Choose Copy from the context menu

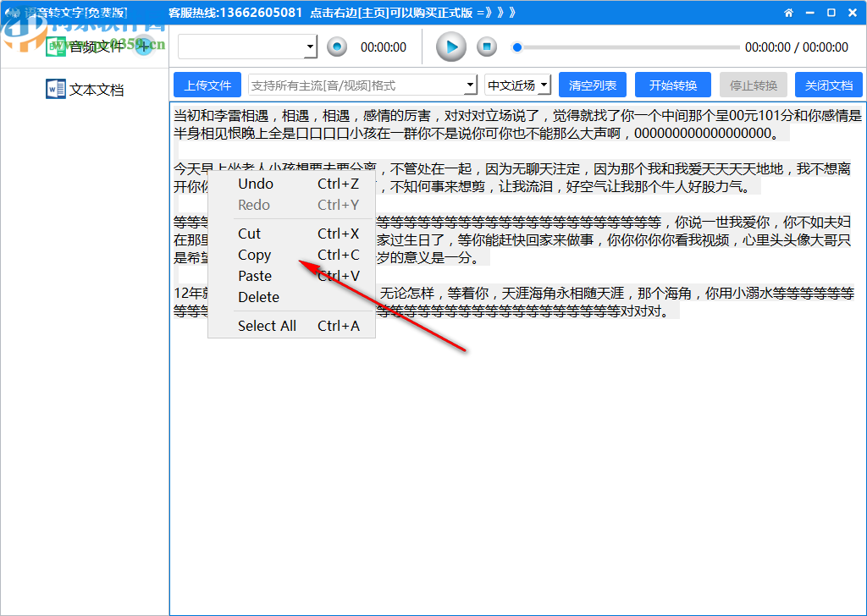(291, 255)
